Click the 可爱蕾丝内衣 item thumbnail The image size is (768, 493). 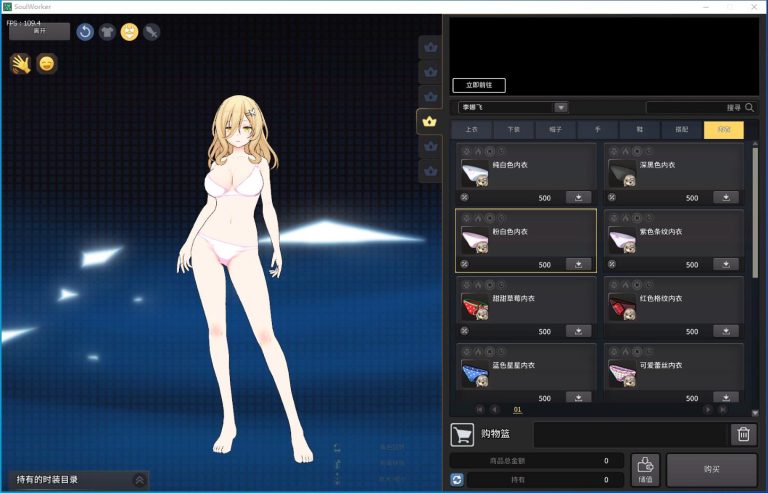pos(622,374)
